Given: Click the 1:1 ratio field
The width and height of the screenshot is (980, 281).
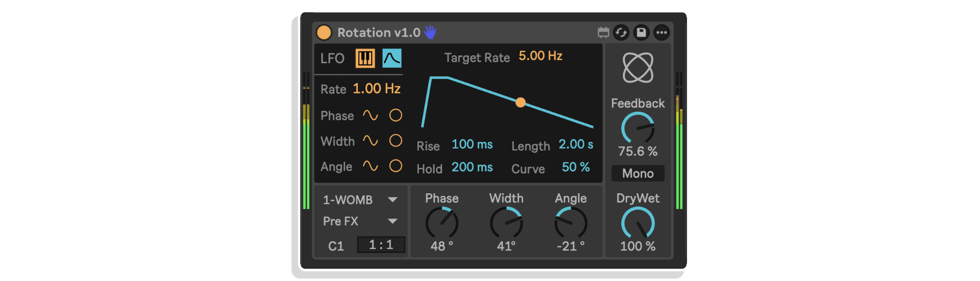Looking at the screenshot, I should [x=381, y=245].
